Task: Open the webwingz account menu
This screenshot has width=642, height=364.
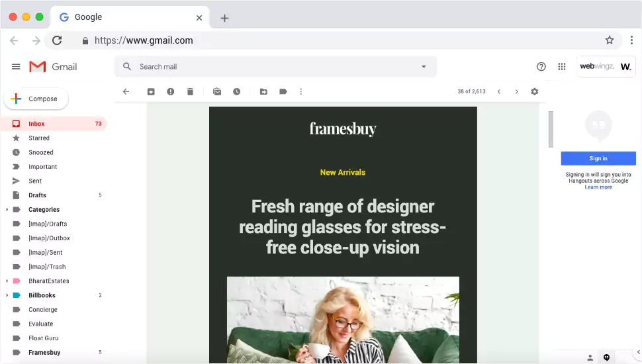Action: pos(606,66)
